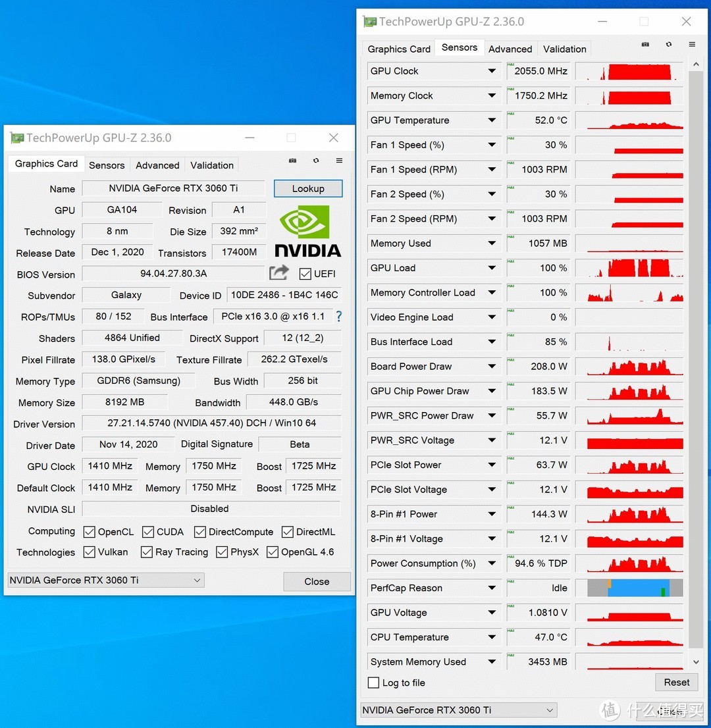The height and width of the screenshot is (728, 711).
Task: Click the Device ID value 10DE 2486
Action: (284, 295)
